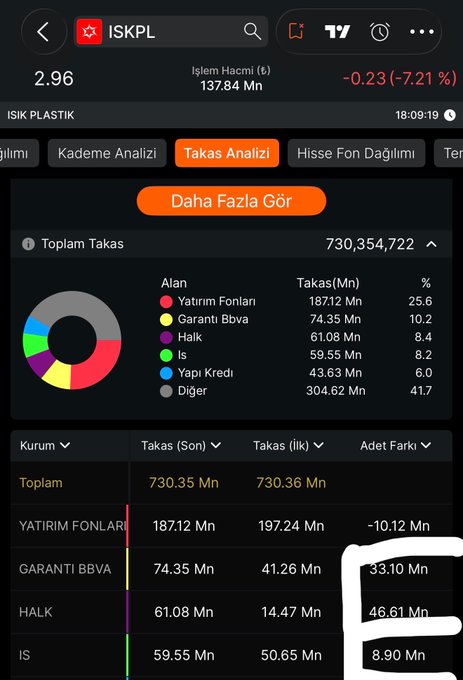Viewport: 463px width, 680px height.
Task: Click the Daha Fazla Gör button
Action: coord(231,201)
